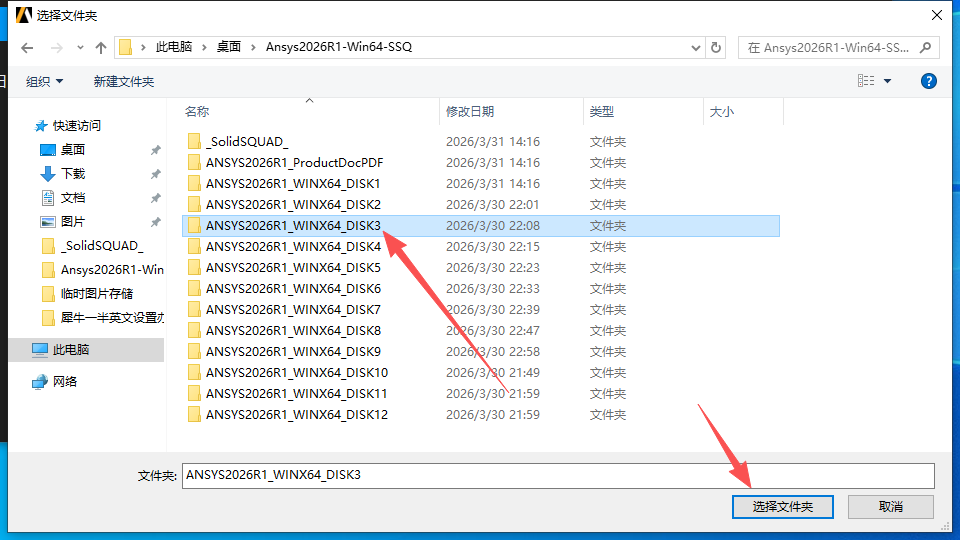960x540 pixels.
Task: Open help with the question mark icon
Action: (x=928, y=81)
